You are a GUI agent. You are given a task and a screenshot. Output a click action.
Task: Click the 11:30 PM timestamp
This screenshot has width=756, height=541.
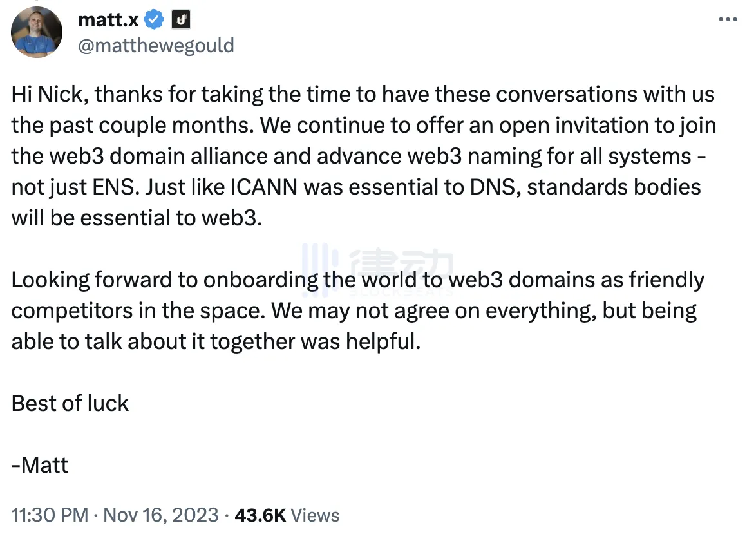coord(50,515)
